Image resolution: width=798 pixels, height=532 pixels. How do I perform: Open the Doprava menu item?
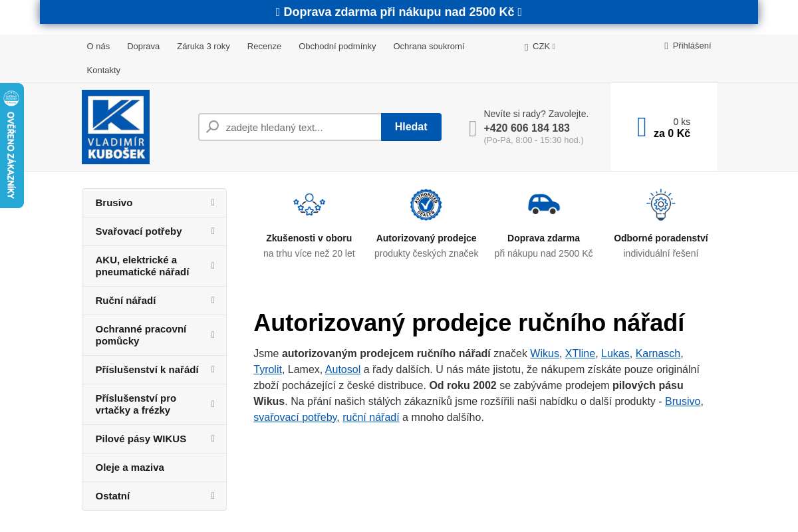[143, 47]
